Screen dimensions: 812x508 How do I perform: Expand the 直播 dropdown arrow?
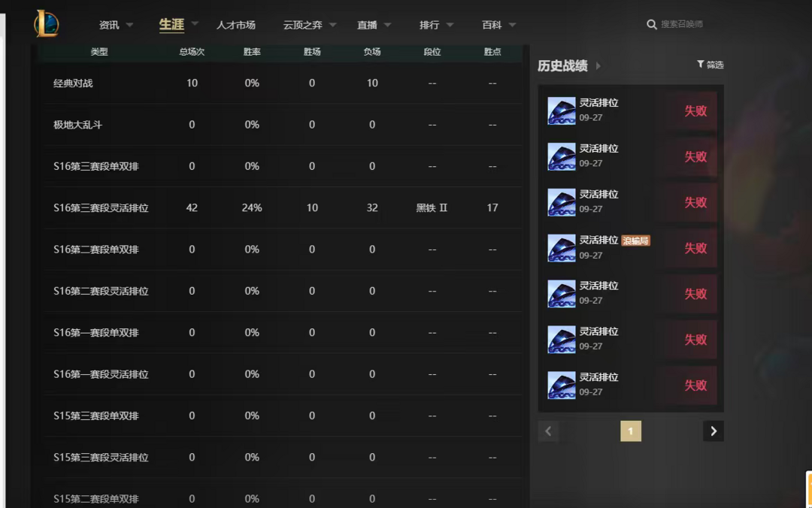tap(387, 25)
